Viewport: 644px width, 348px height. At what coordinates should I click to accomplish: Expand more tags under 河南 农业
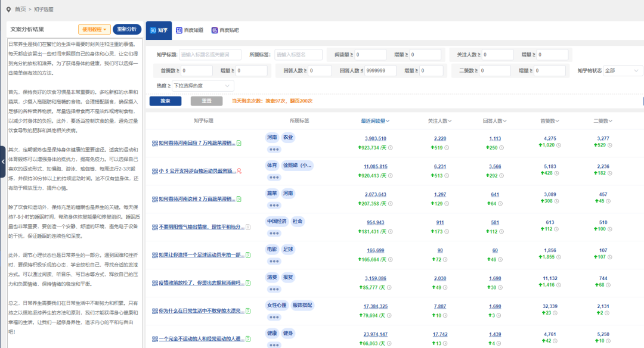274,150
